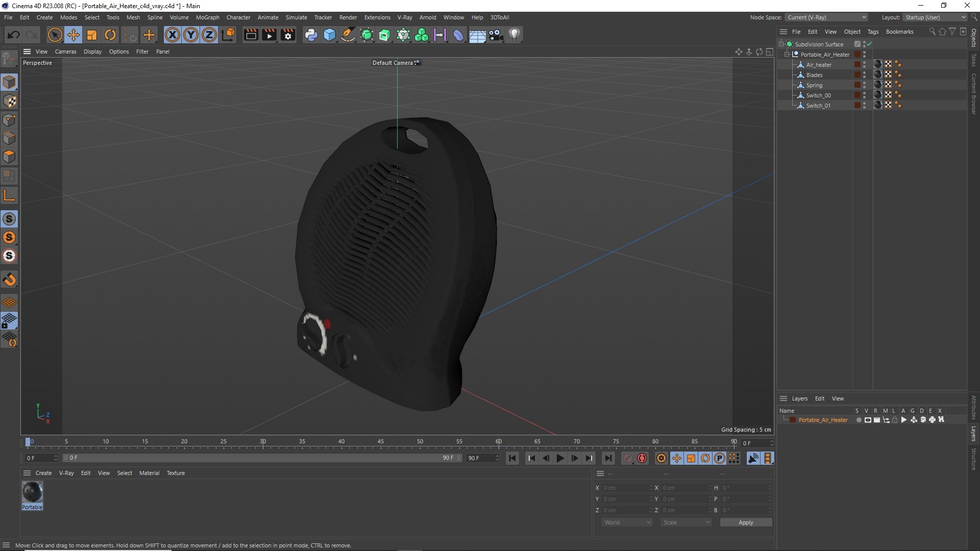Click the Camera object icon
This screenshot has width=980, height=551.
496,35
